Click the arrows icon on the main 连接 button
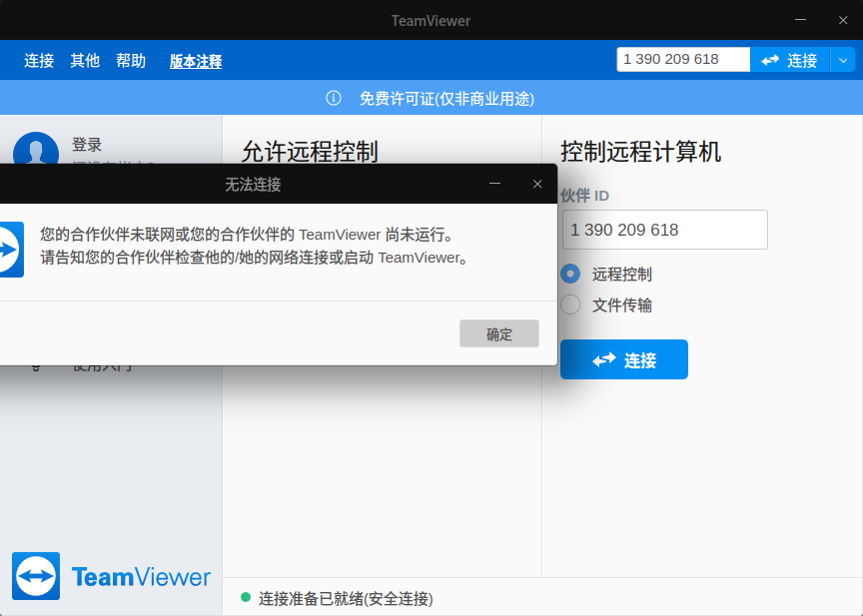 pyautogui.click(x=606, y=359)
